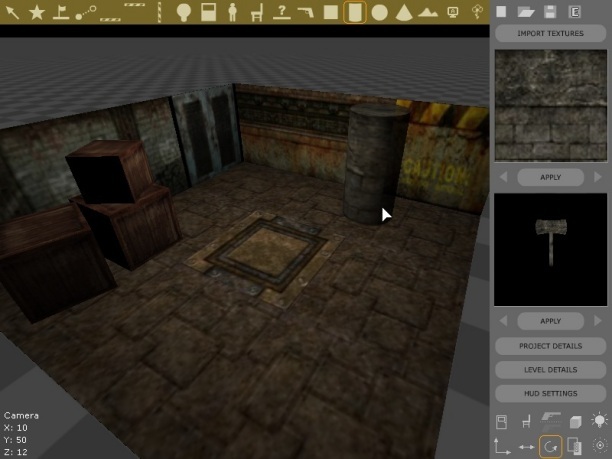Switch to cube primitives category in bottom panel

coord(575,422)
